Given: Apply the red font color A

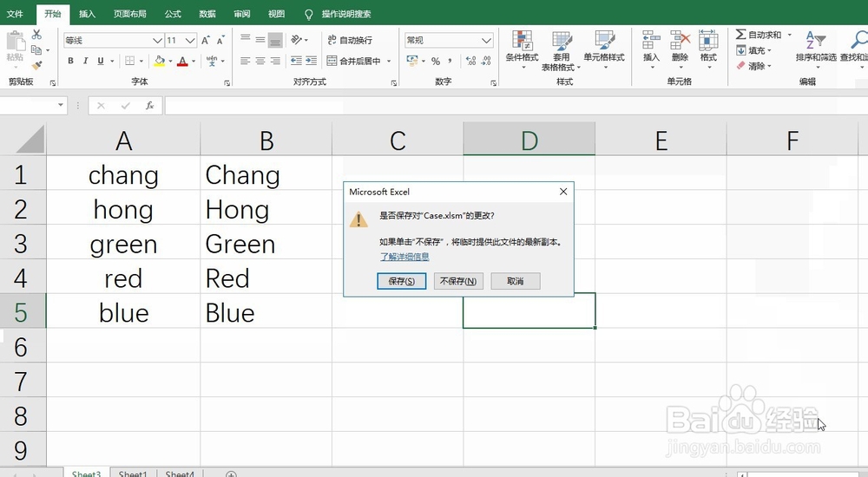Looking at the screenshot, I should (182, 61).
